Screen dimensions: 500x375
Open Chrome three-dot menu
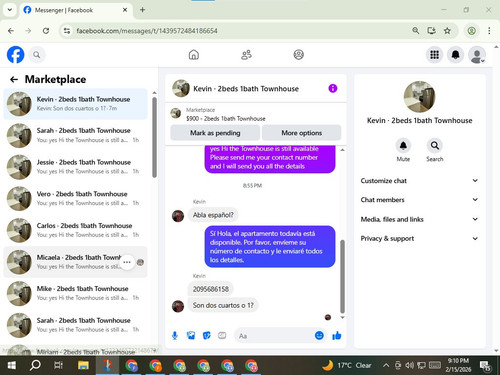(x=489, y=31)
